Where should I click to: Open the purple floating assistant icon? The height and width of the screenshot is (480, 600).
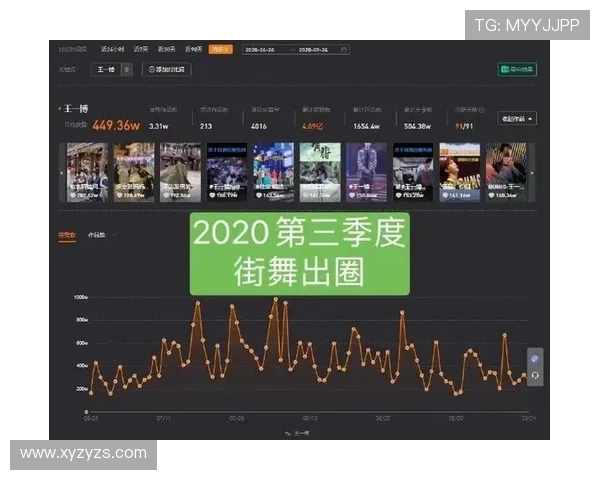coord(535,359)
